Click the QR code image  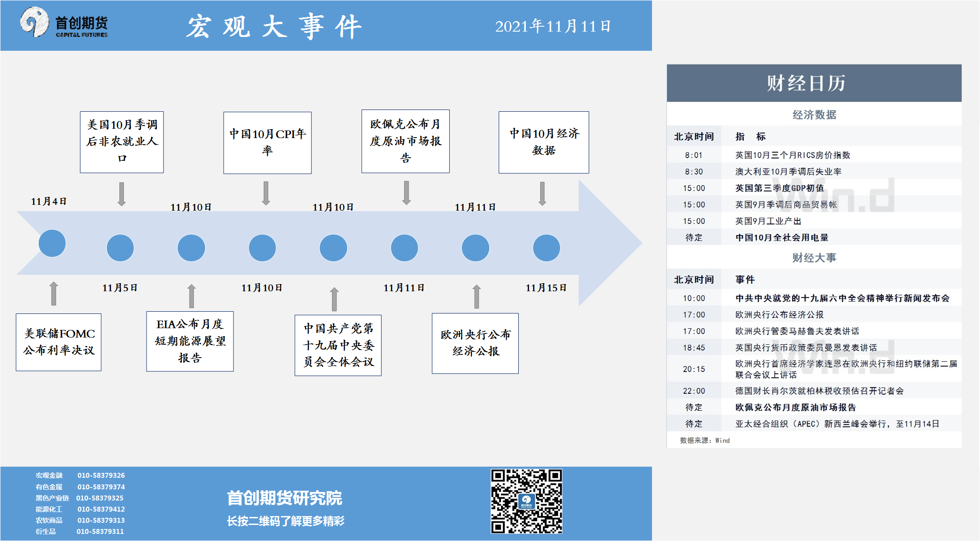click(x=526, y=501)
